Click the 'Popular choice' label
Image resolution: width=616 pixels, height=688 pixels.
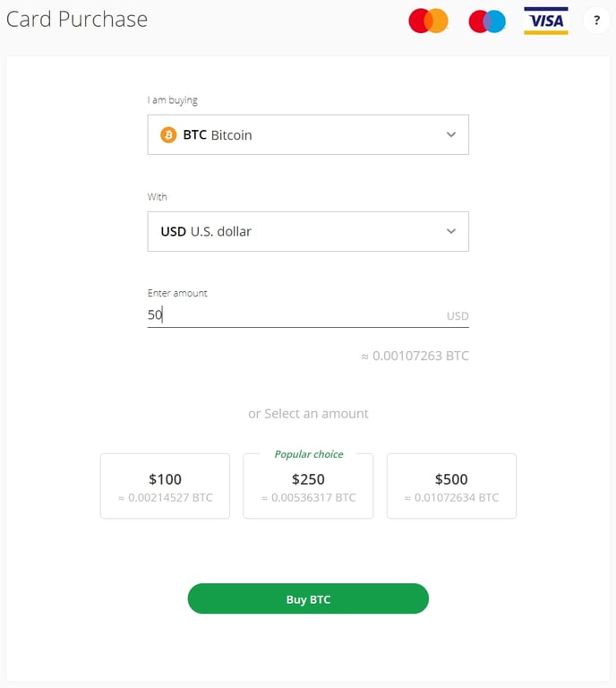(308, 454)
